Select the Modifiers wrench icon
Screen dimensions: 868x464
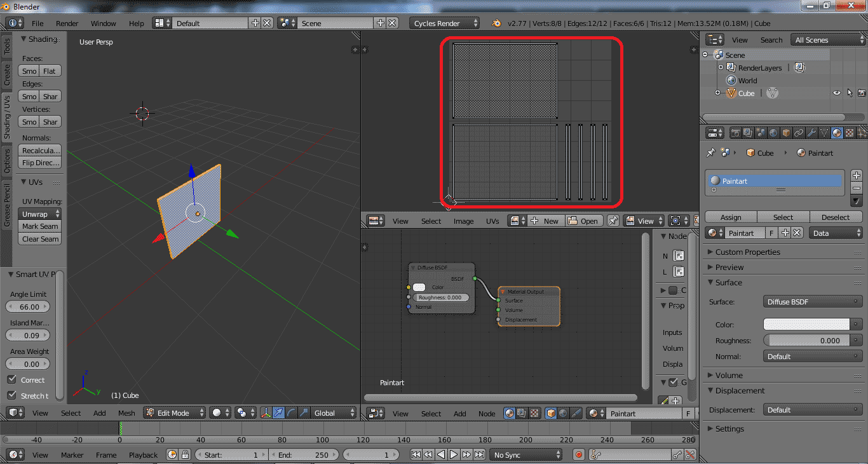click(811, 132)
